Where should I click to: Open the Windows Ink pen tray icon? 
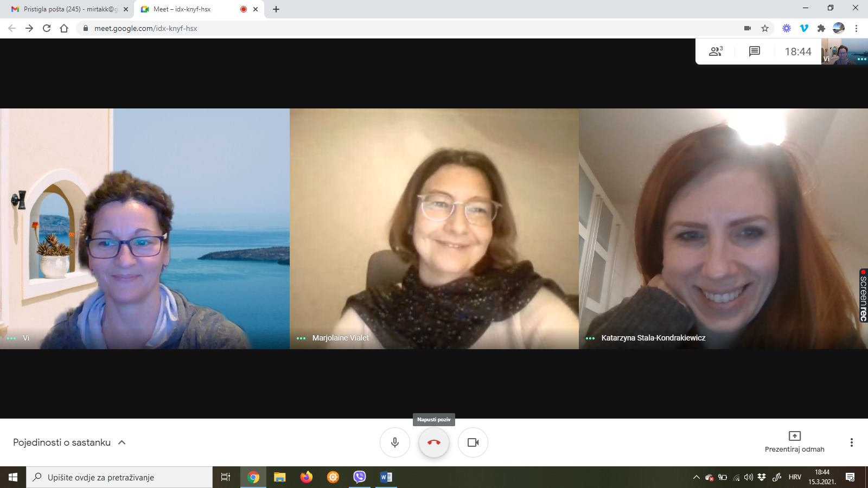click(x=777, y=477)
